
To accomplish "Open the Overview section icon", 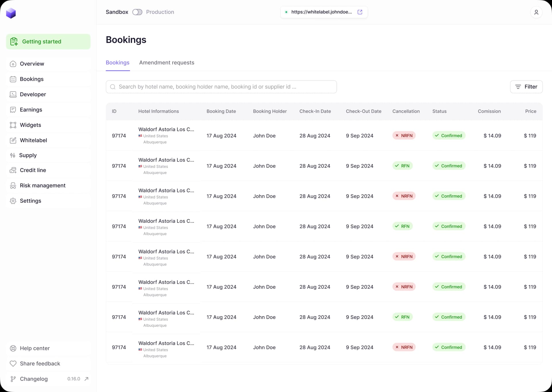I will pos(13,64).
